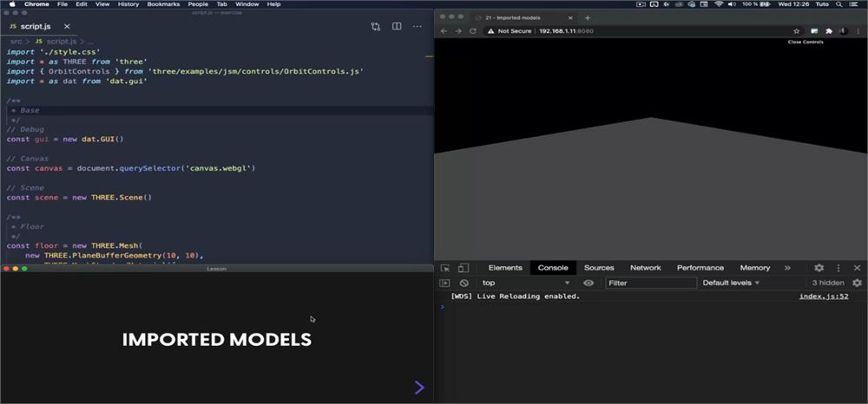Open DevTools settings gear
This screenshot has height=404, width=868.
(x=819, y=268)
